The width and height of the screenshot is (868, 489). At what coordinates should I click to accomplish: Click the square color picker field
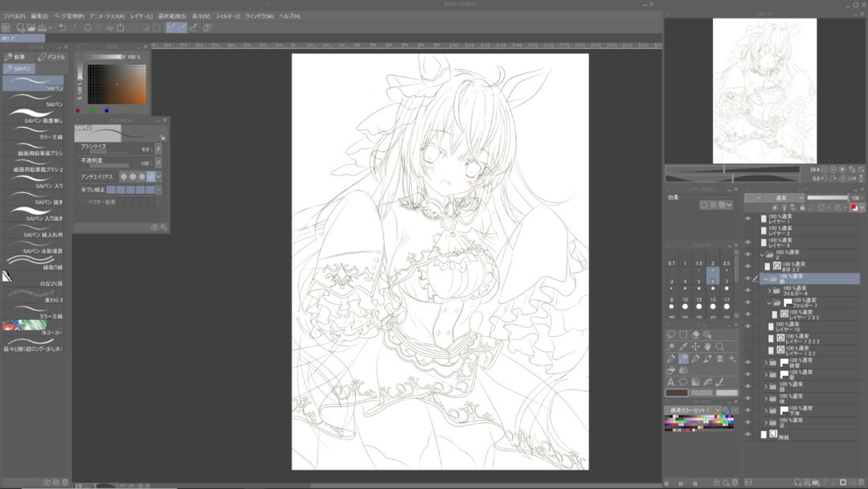click(117, 84)
